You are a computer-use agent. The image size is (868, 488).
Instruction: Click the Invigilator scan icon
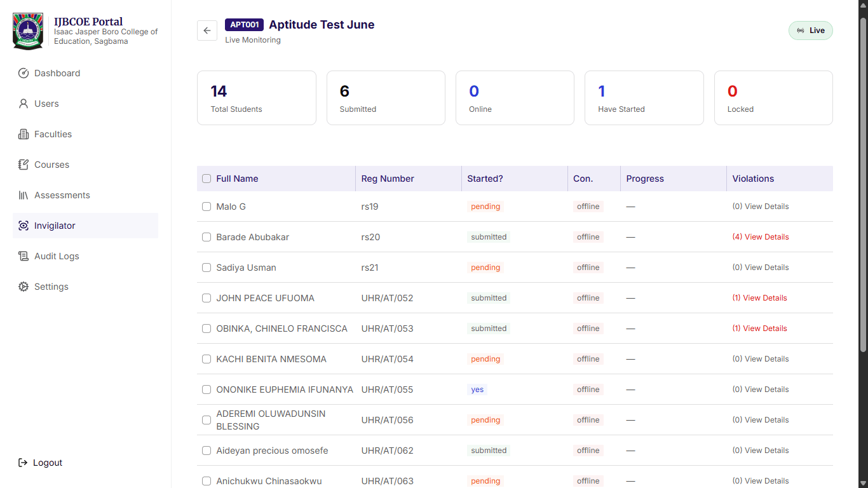(24, 226)
